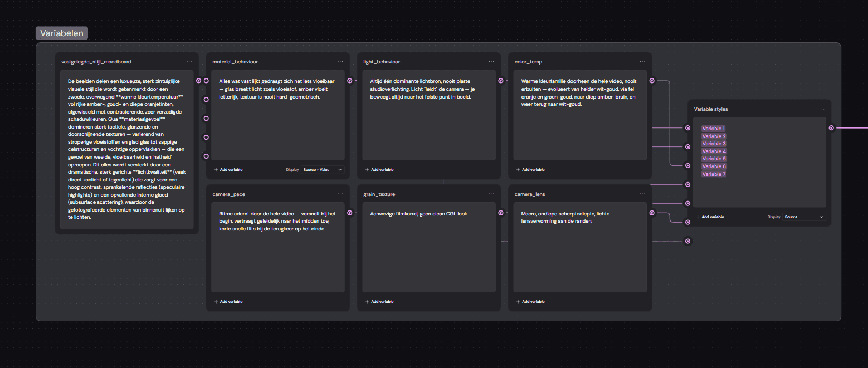Viewport: 868px width, 368px height.
Task: Select the Variable 5 tag
Action: 714,159
